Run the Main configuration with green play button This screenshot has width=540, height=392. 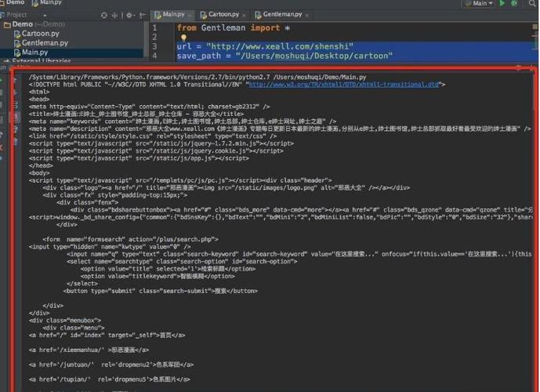click(502, 3)
